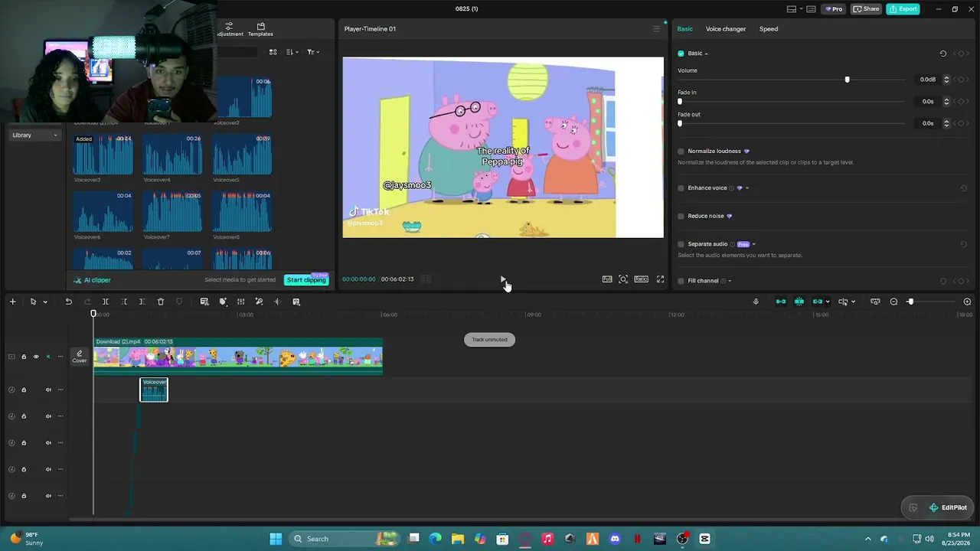Zoom out the timeline
The height and width of the screenshot is (551, 980).
893,302
